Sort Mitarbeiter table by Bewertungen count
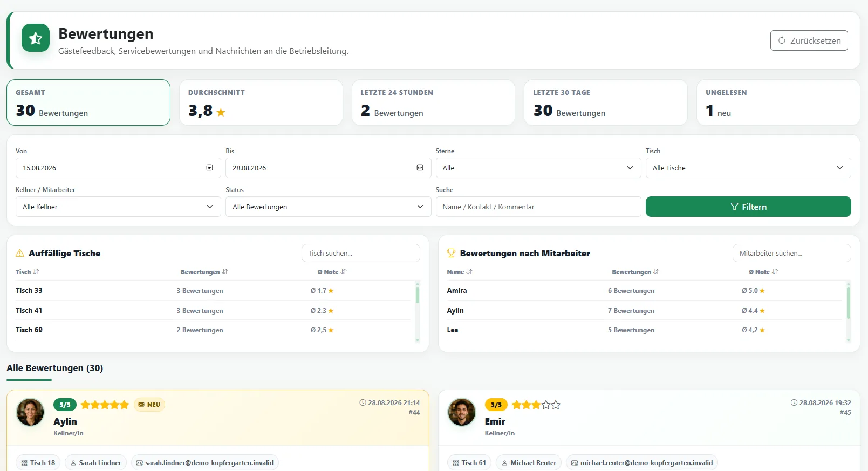 [635, 272]
